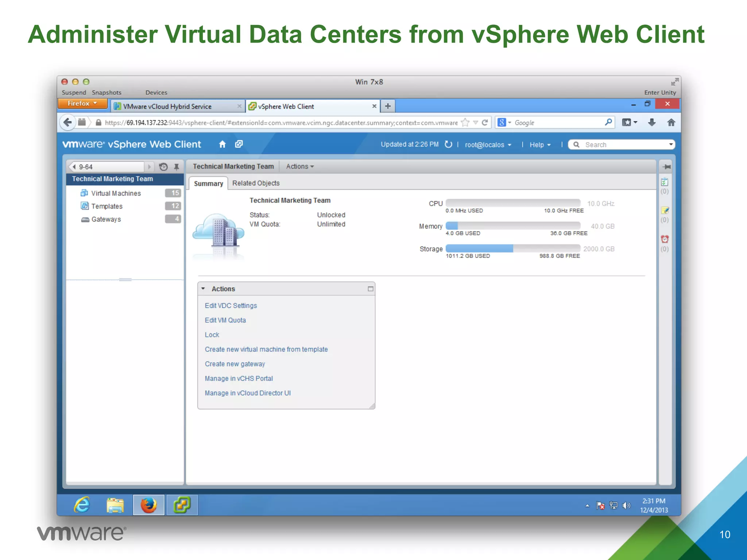Viewport: 747px width, 560px height.
Task: Click the Google search magnifier icon
Action: [x=608, y=122]
